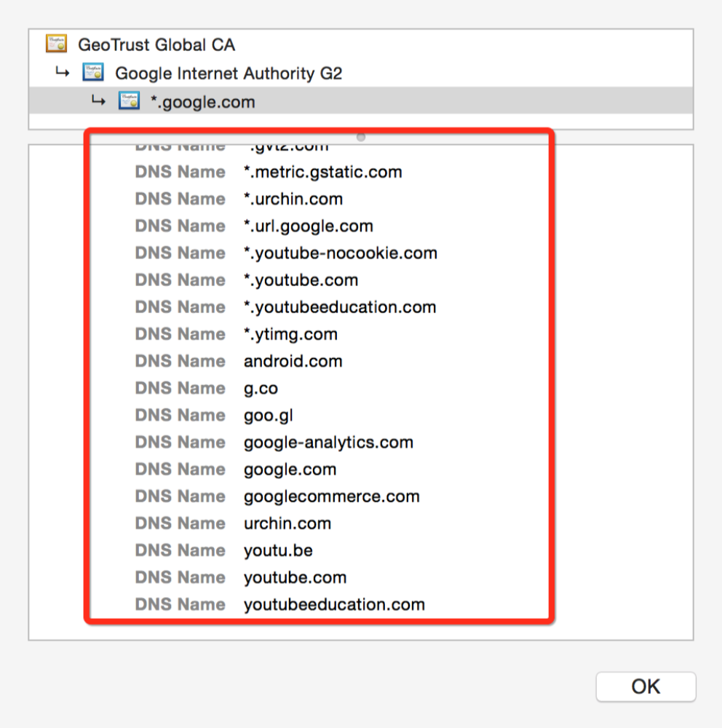Click the Google Internet Authority G2 certificate icon
Image resolution: width=722 pixels, height=728 pixels.
click(93, 73)
